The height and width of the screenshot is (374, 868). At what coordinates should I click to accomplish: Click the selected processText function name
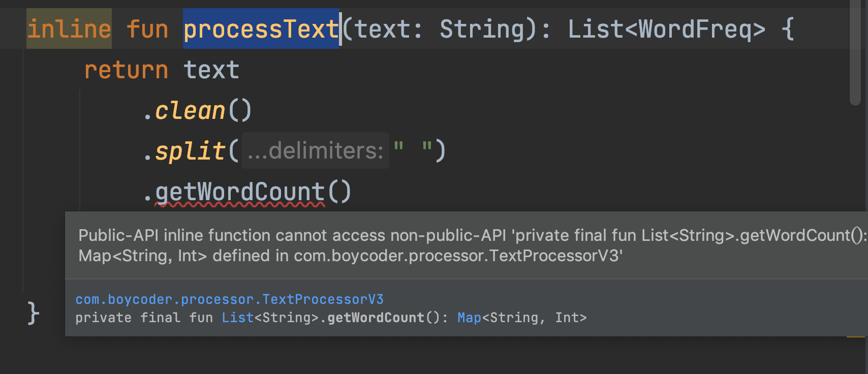click(x=261, y=29)
